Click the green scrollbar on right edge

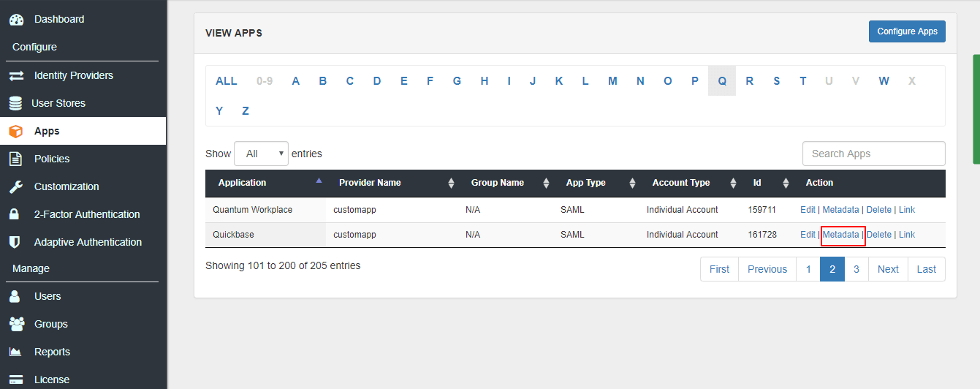[976, 108]
